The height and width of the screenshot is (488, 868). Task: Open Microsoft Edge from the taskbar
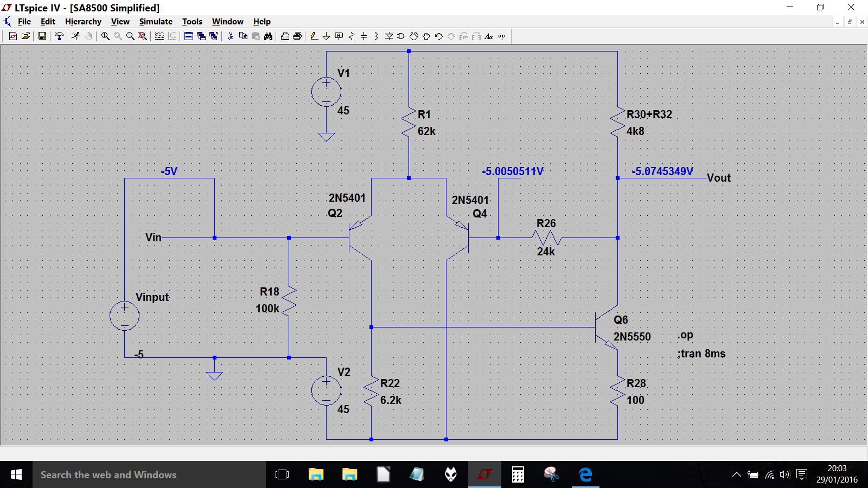(585, 474)
